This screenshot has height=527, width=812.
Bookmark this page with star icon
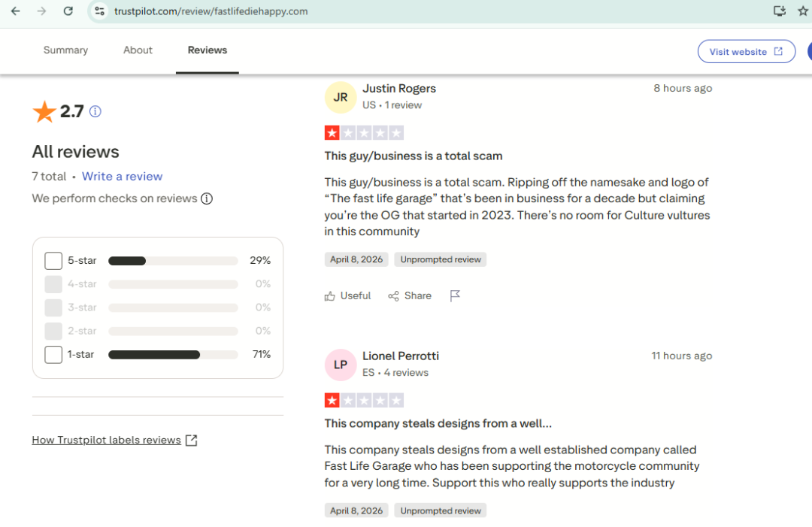pos(803,11)
